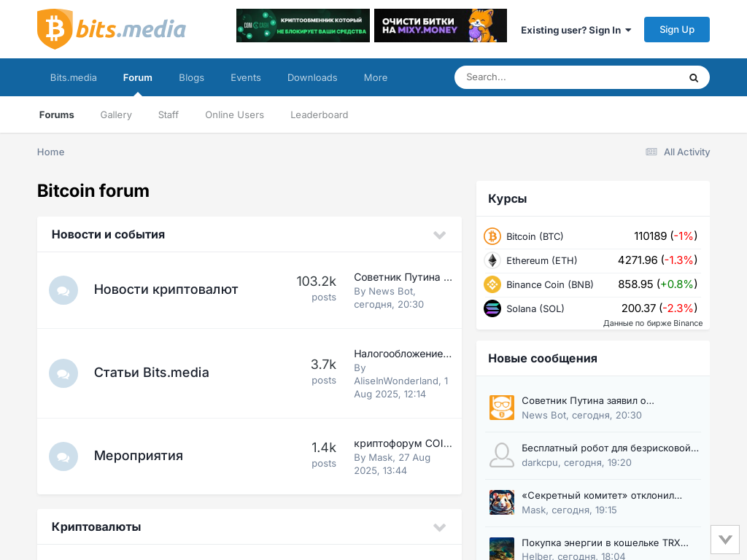Open the More navigation menu

coord(376,77)
